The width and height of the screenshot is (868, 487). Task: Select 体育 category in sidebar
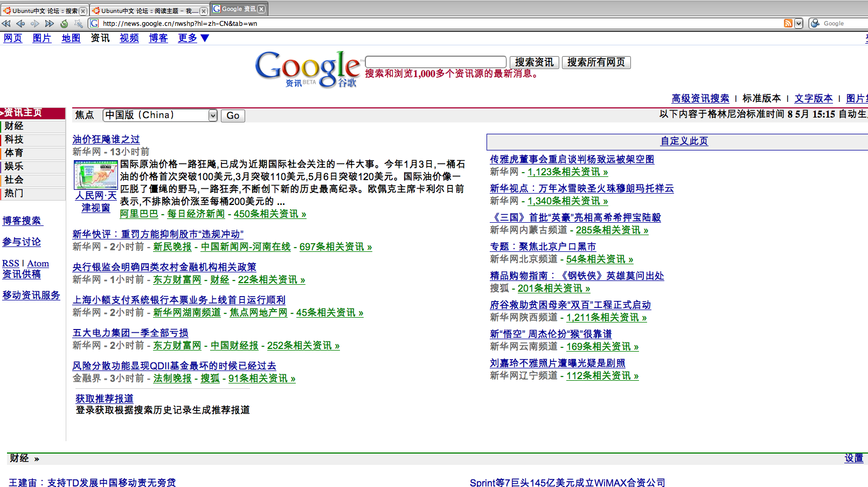32,153
